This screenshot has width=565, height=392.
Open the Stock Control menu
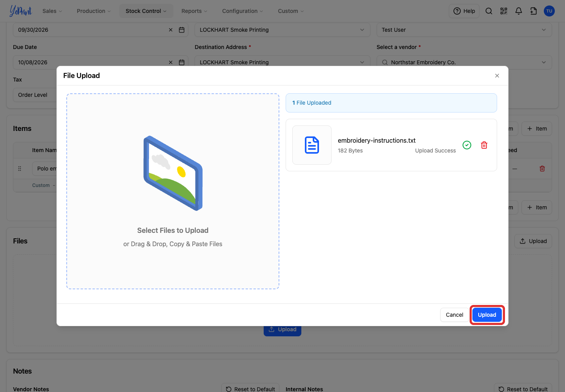coord(146,11)
